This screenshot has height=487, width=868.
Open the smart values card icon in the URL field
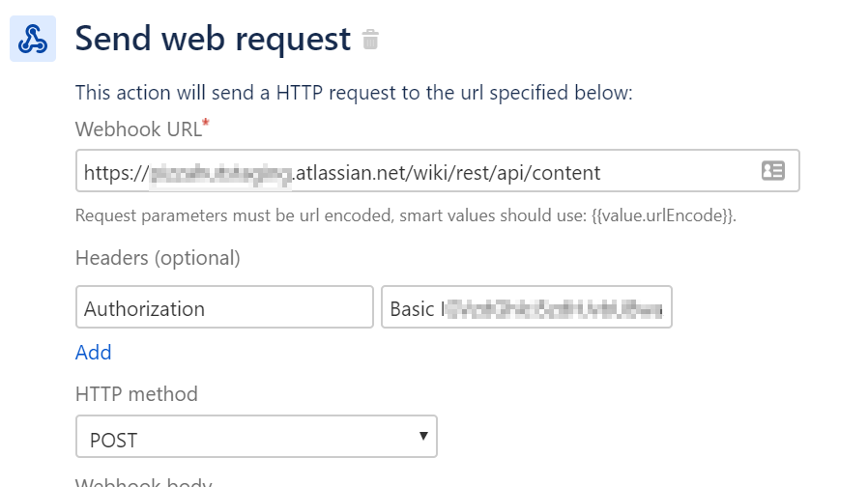tap(772, 170)
